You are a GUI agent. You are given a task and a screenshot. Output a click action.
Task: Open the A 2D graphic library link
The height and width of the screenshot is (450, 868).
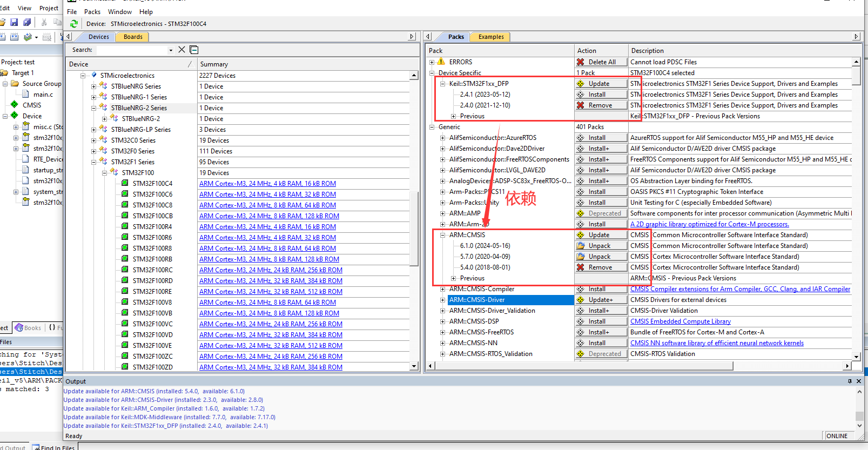pyautogui.click(x=710, y=224)
